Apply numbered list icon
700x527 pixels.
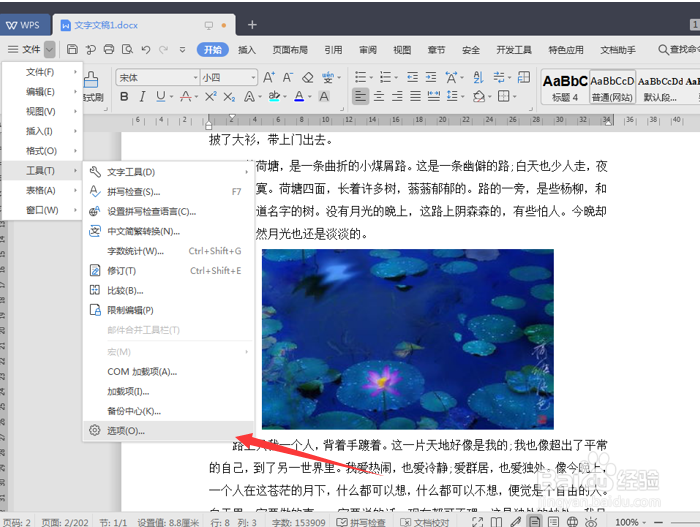click(385, 77)
